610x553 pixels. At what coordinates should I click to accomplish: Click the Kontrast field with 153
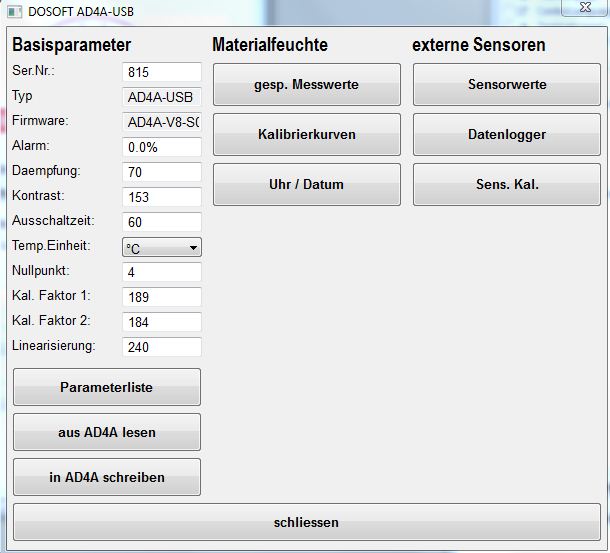[x=162, y=197]
